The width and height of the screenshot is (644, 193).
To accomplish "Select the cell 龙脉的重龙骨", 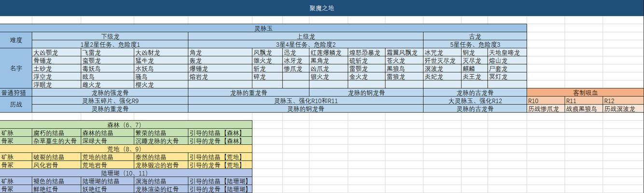I will pyautogui.click(x=249, y=92).
